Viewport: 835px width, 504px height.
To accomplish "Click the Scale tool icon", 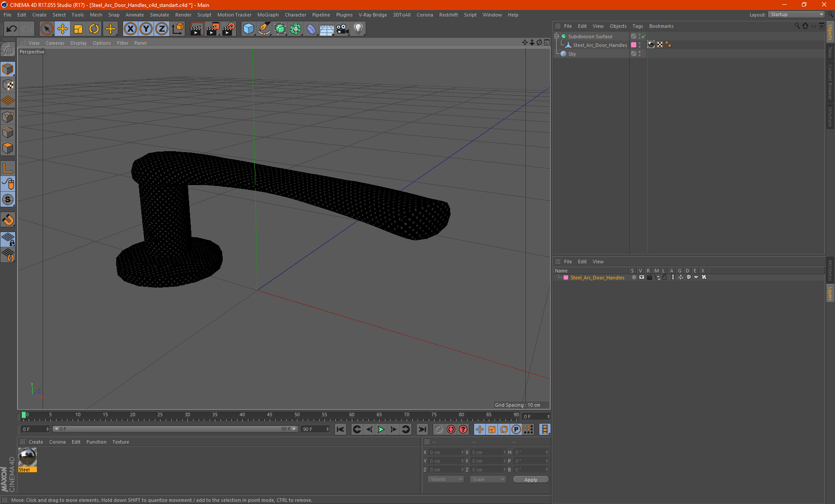I will 78,29.
